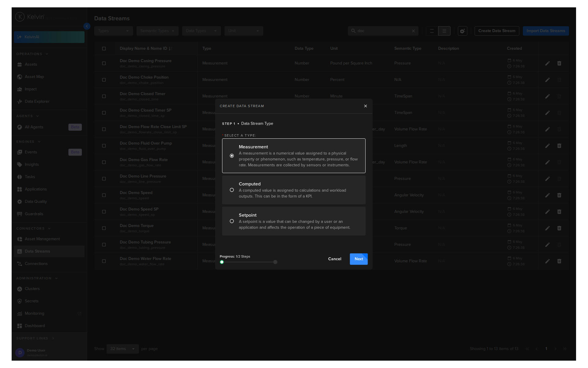The width and height of the screenshot is (588, 368).
Task: Click the search field containing 'doc'
Action: pos(383,31)
